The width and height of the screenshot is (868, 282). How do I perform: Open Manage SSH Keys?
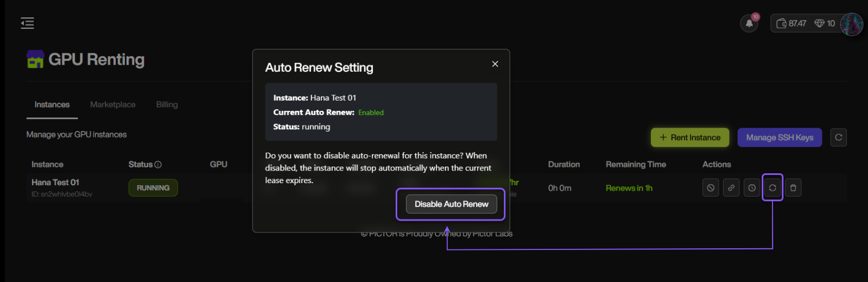tap(779, 137)
